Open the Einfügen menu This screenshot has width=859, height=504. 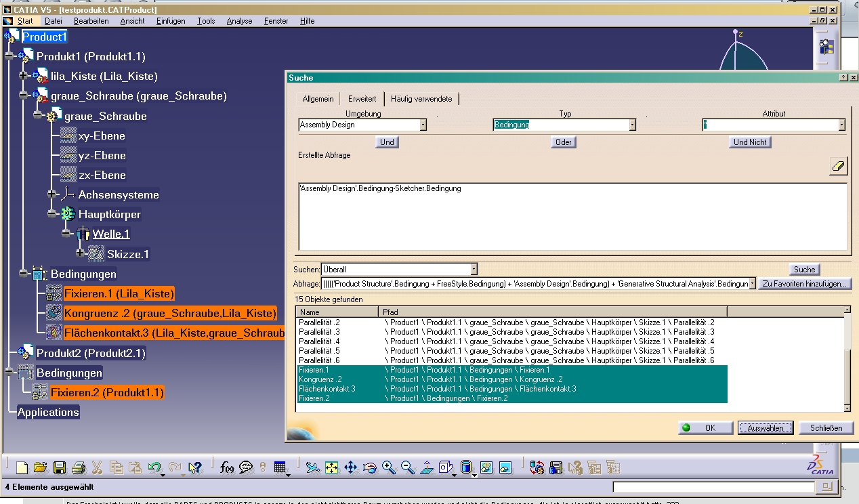click(x=171, y=21)
